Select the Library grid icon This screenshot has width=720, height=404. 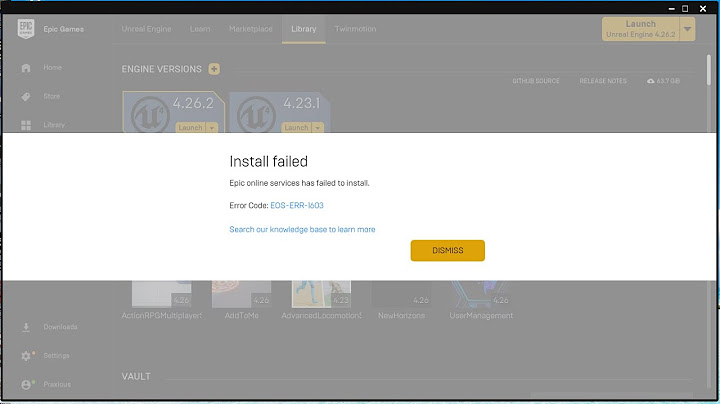(x=26, y=125)
